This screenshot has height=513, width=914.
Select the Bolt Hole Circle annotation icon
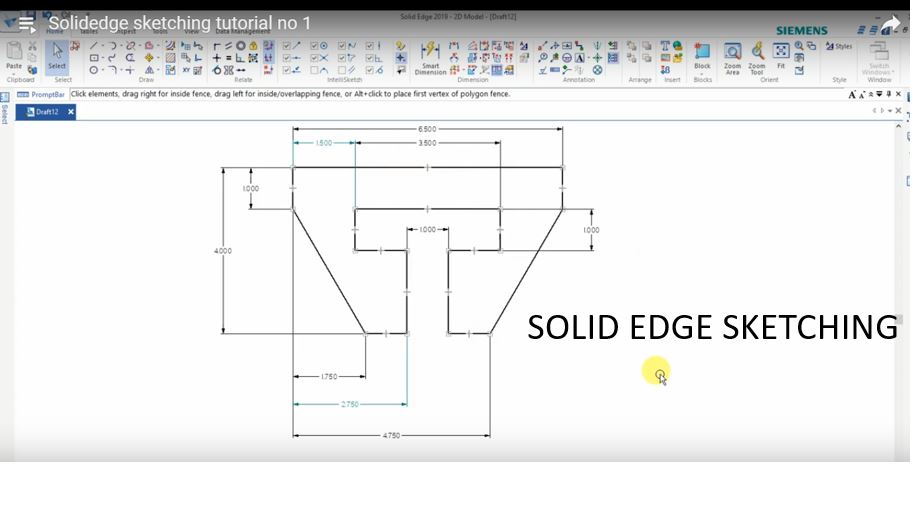[597, 70]
